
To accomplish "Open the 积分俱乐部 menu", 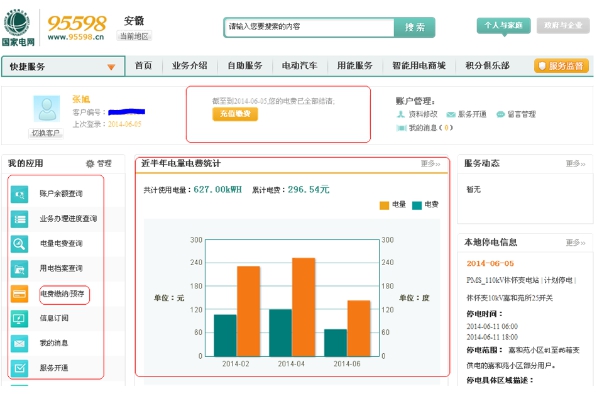I will pos(487,66).
